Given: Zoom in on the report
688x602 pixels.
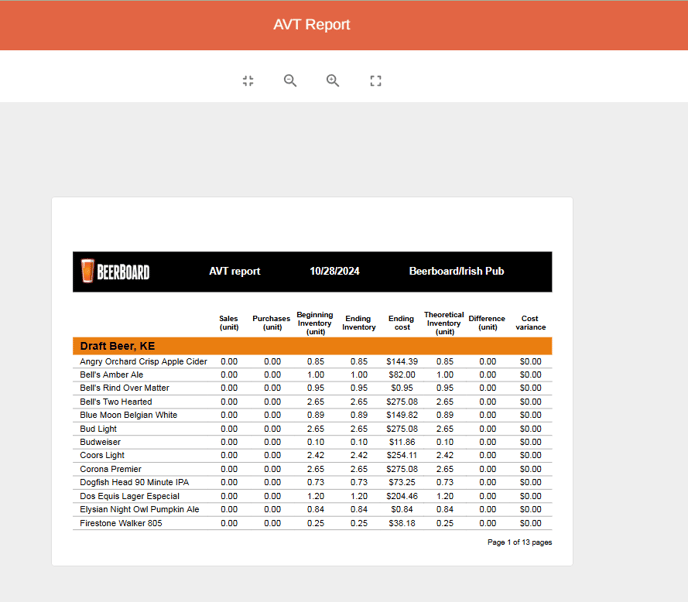Looking at the screenshot, I should click(x=333, y=81).
